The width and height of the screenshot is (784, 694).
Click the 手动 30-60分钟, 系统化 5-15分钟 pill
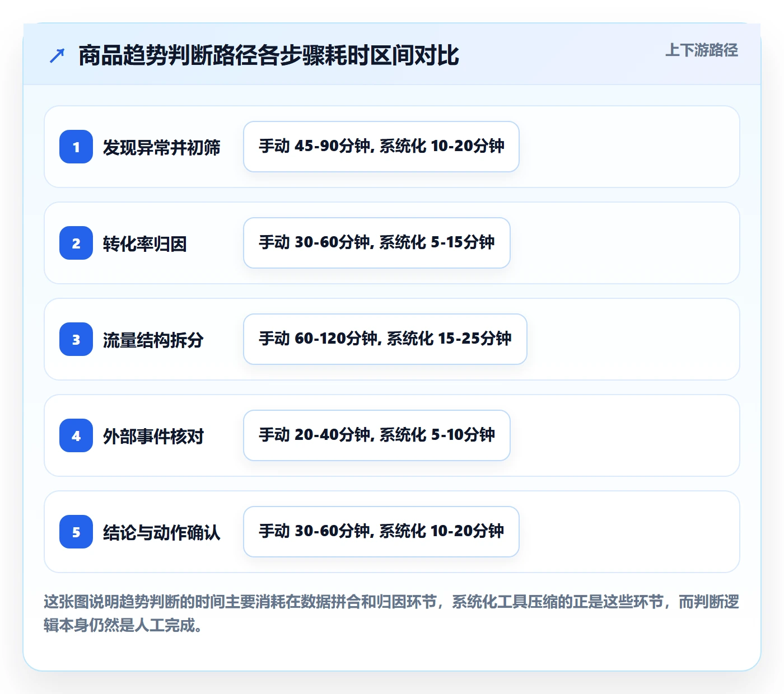[x=377, y=243]
